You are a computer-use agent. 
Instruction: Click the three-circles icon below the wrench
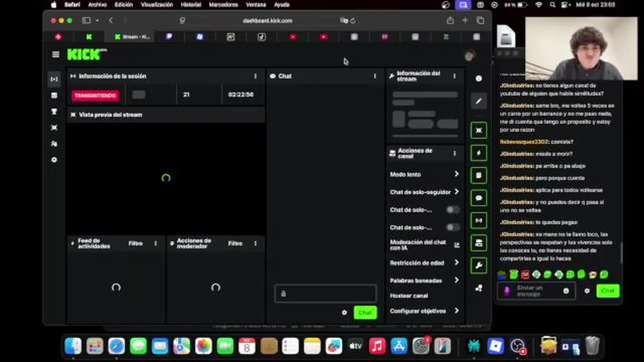pos(478,288)
